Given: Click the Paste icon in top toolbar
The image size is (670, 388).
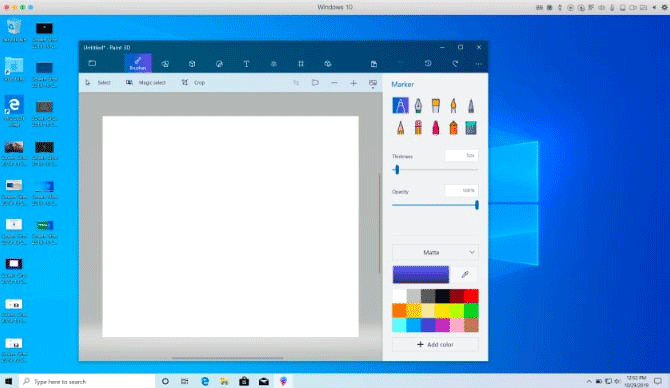Looking at the screenshot, I should pyautogui.click(x=374, y=64).
